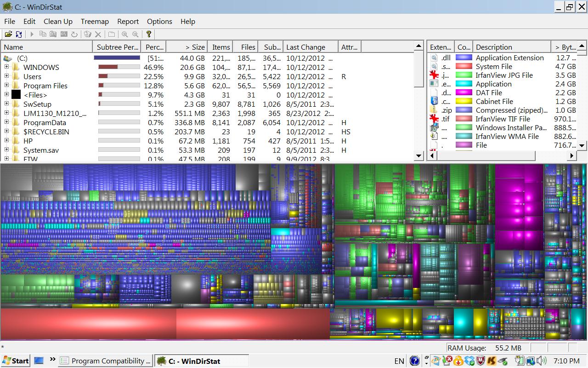Click the permanent Delete X toolbar icon
The width and height of the screenshot is (588, 368).
(98, 34)
